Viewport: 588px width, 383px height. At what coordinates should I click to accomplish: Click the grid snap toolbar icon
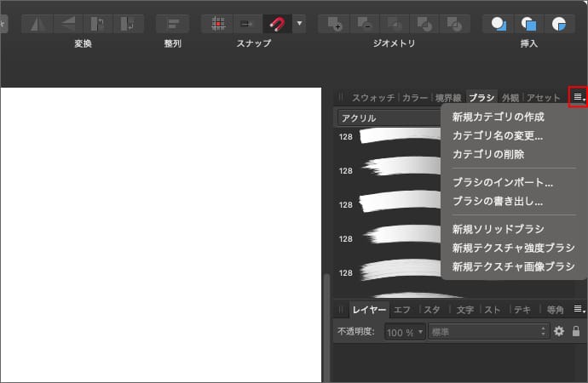click(218, 24)
